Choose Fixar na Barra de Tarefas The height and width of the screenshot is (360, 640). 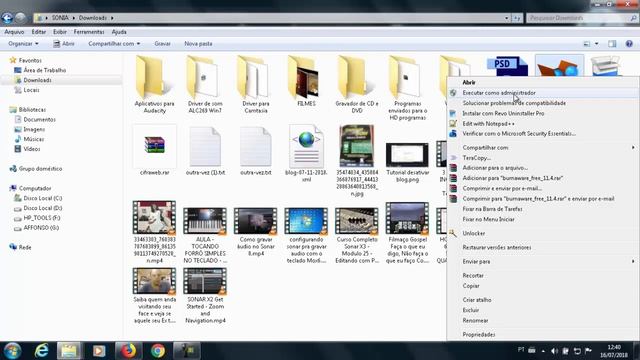point(492,209)
